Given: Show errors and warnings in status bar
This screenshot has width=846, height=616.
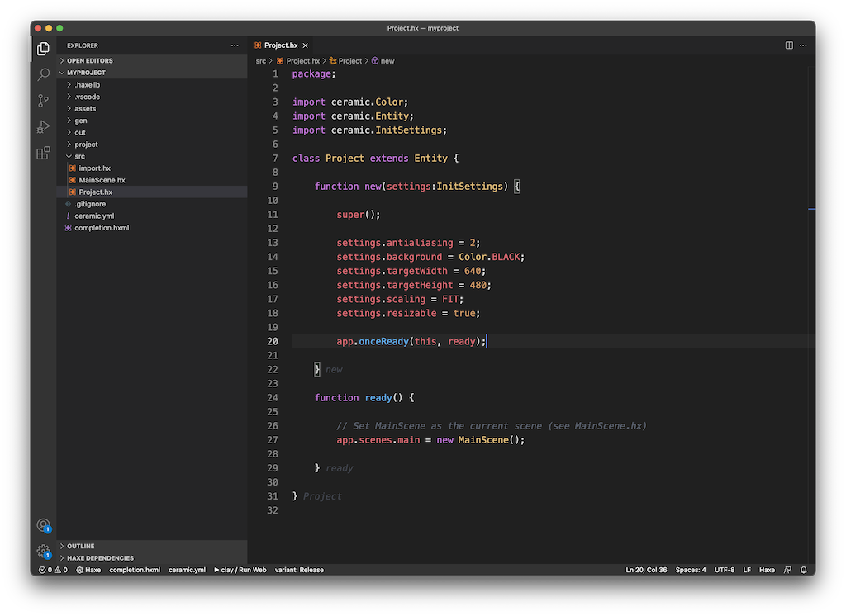Looking at the screenshot, I should click(53, 570).
